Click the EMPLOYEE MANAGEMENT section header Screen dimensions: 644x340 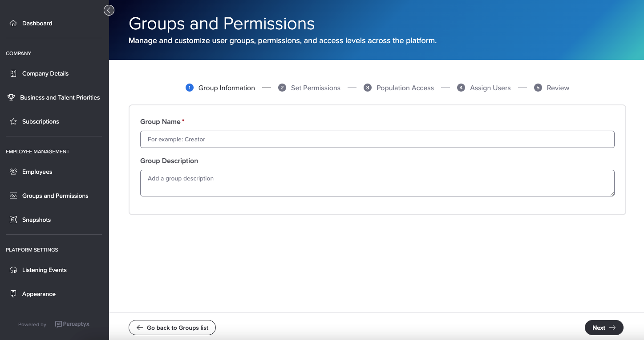[37, 152]
